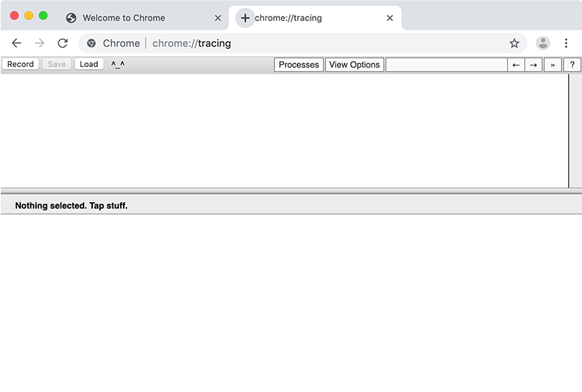Close the Welcome to Chrome tab
This screenshot has height=392, width=582.
[218, 18]
